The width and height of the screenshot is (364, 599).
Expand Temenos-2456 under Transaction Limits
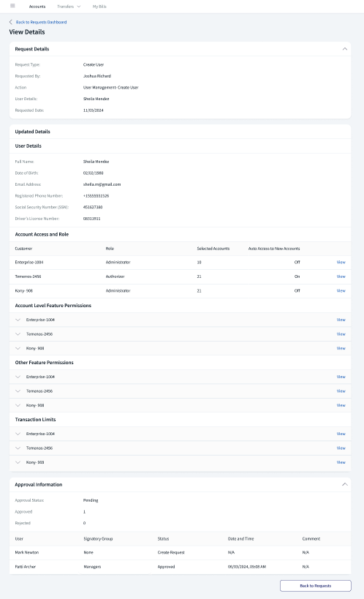(x=18, y=448)
